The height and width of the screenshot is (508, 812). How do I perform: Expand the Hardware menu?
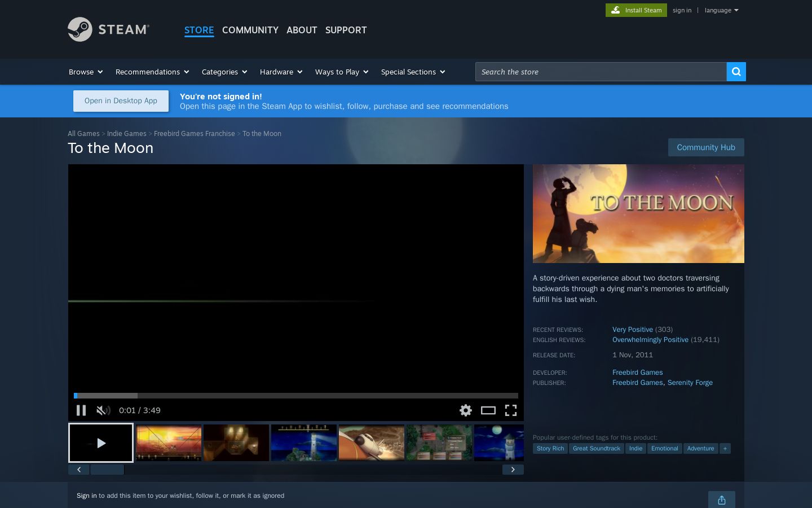click(281, 72)
